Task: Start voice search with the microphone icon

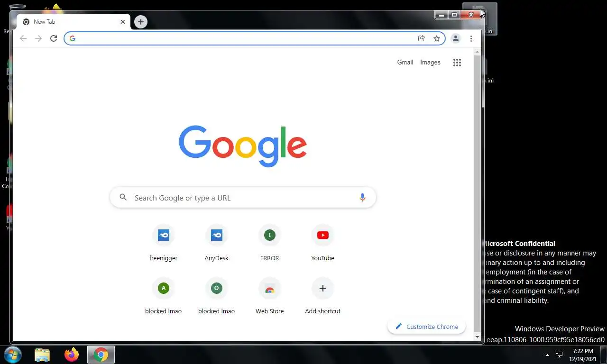Action: [362, 198]
